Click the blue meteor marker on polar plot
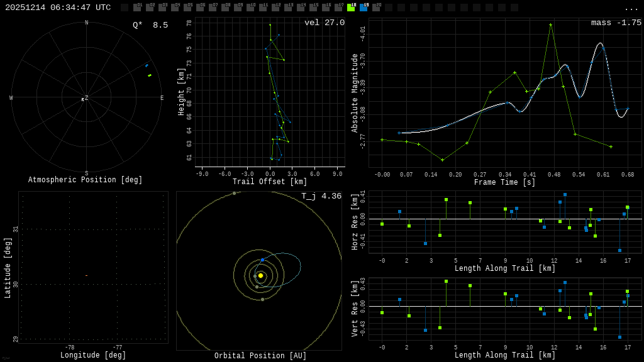Screen dimensions: 644x362 tap(147, 65)
